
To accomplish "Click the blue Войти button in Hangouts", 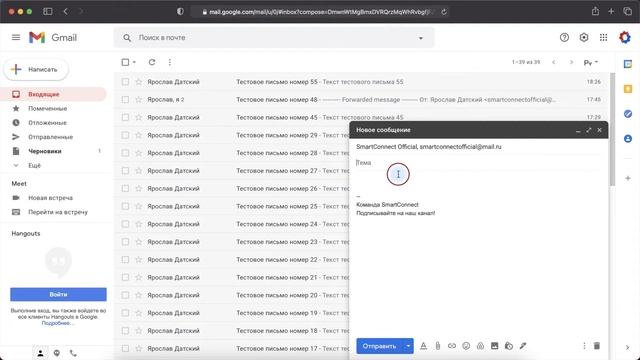I will coord(58,294).
